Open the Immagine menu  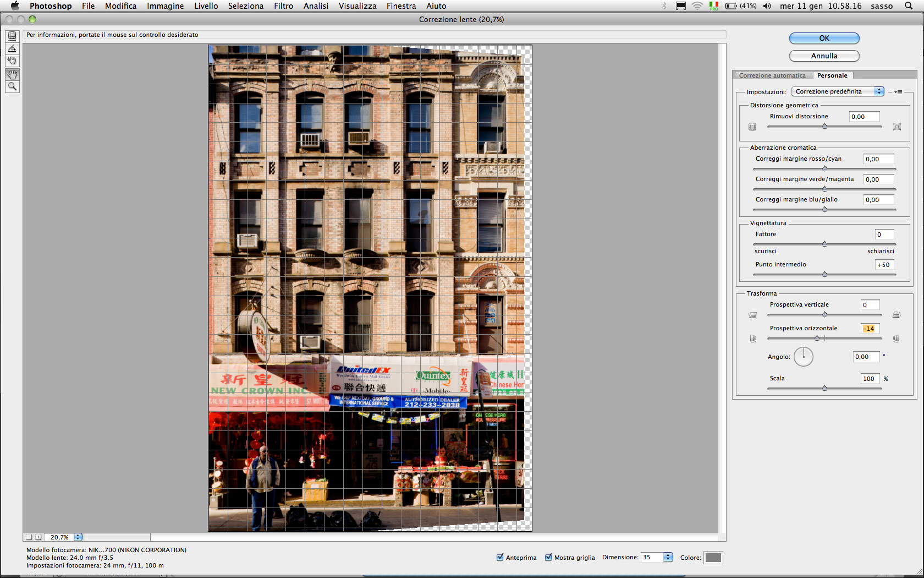click(x=166, y=6)
